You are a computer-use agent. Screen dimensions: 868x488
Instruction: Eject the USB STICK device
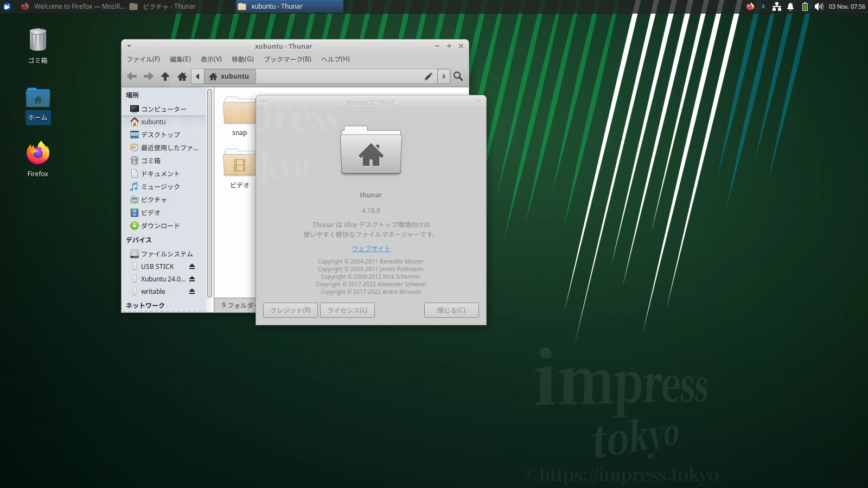(192, 266)
